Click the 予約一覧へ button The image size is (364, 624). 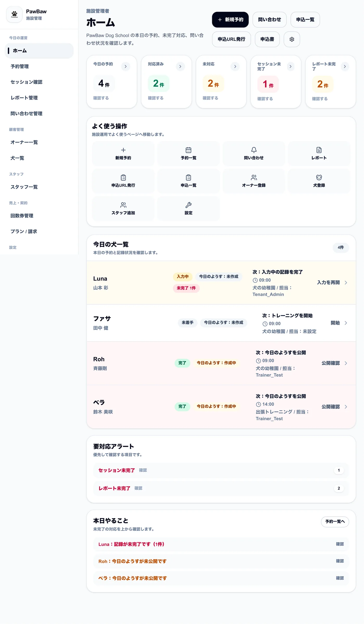coord(335,522)
